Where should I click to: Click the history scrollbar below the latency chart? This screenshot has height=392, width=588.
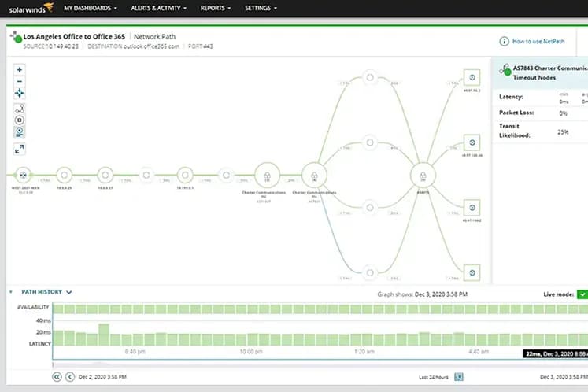(319, 364)
